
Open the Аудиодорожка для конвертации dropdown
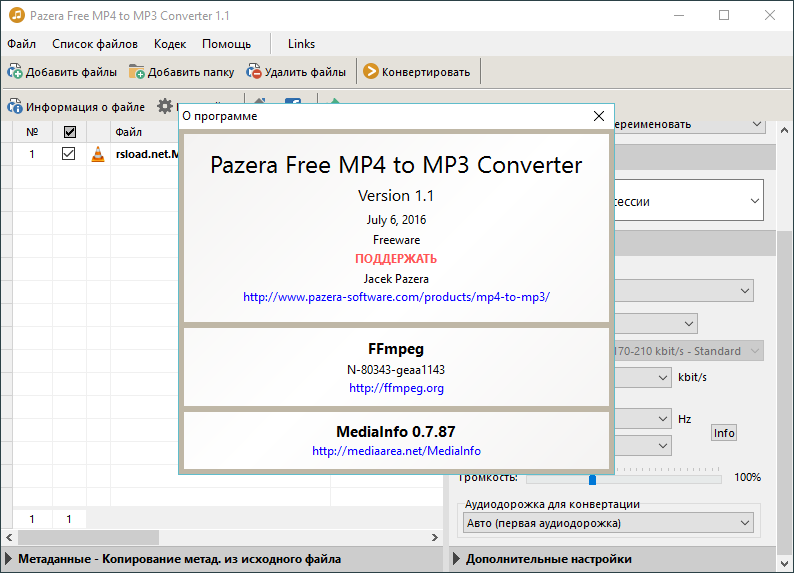tap(608, 523)
